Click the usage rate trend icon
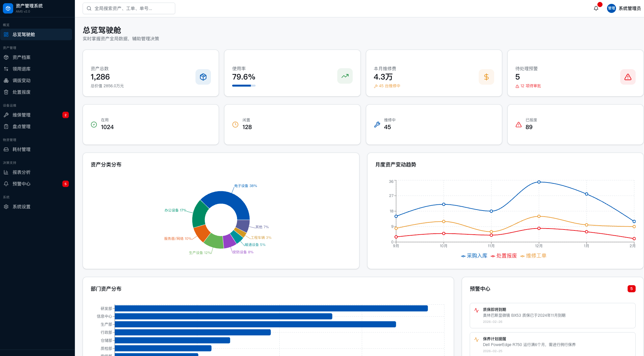 point(345,76)
